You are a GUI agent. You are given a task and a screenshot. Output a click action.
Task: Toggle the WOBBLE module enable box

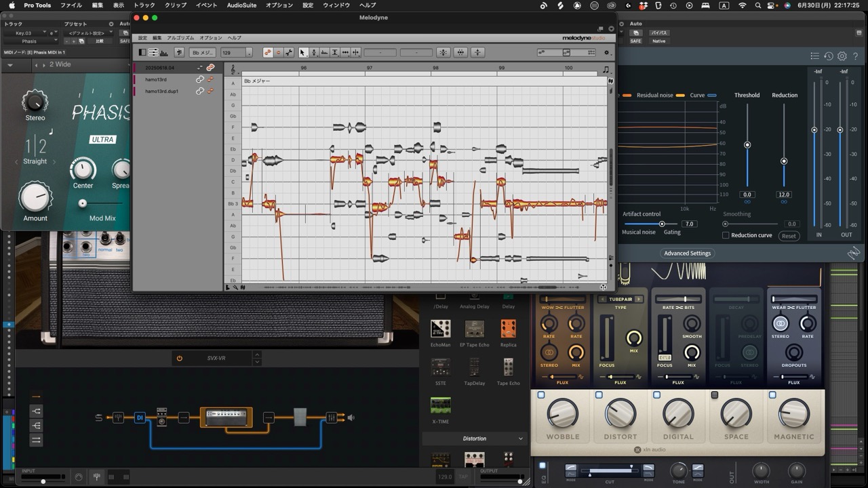point(541,395)
